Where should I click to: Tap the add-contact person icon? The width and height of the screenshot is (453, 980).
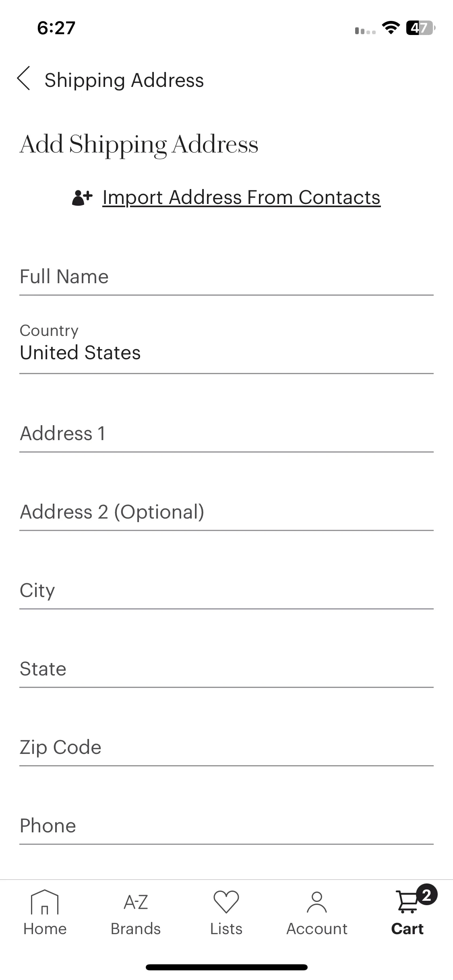82,198
